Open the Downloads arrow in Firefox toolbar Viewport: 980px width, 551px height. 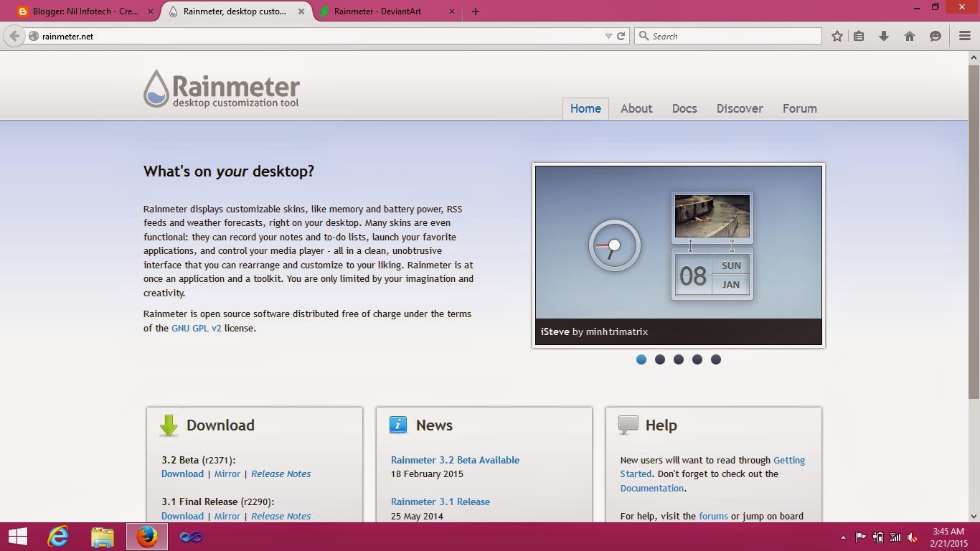(x=884, y=35)
